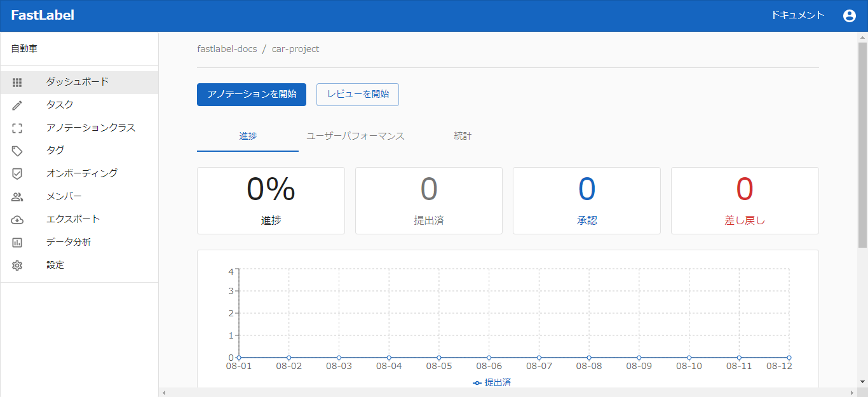Image resolution: width=868 pixels, height=397 pixels.
Task: Click the 自動車 project name text
Action: pyautogui.click(x=24, y=48)
